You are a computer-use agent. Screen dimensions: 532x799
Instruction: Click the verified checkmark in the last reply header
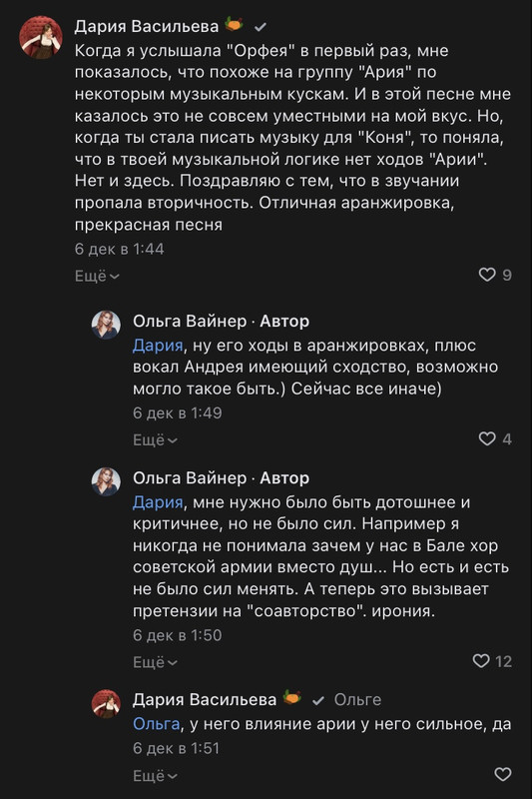click(318, 701)
